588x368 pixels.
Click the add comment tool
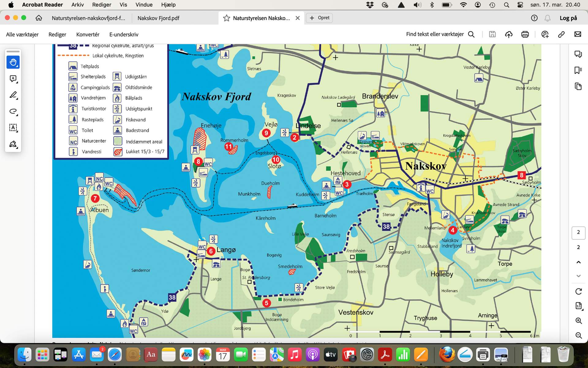pyautogui.click(x=13, y=79)
